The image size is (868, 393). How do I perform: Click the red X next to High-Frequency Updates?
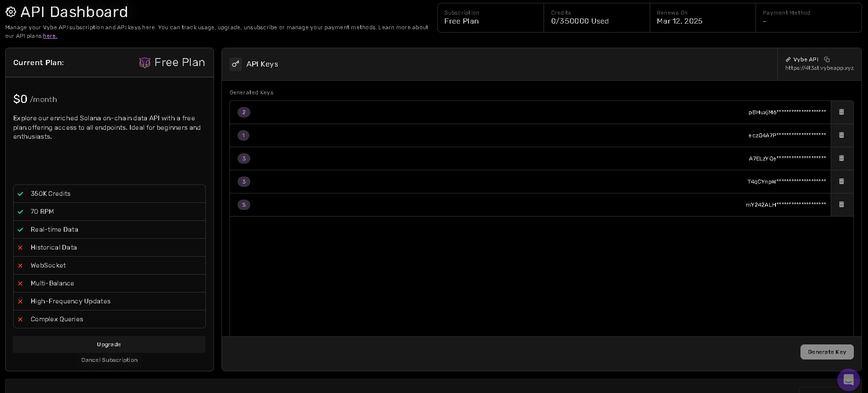click(20, 301)
